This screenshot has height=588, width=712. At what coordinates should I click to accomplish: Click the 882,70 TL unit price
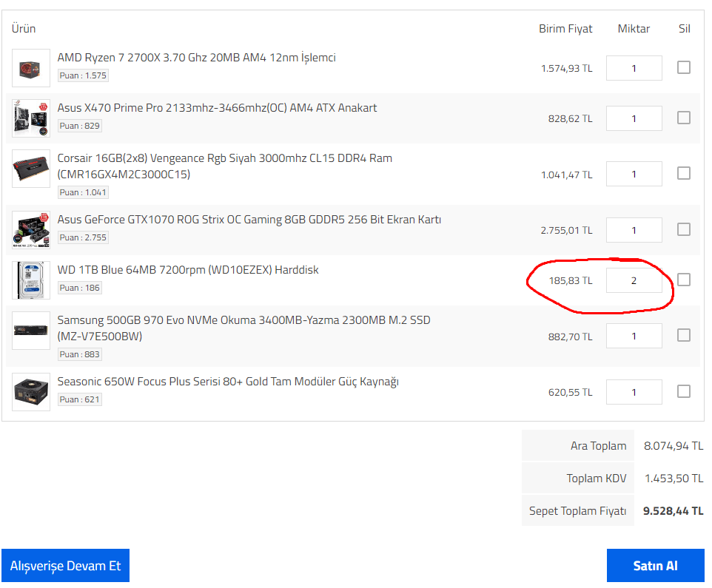pos(571,337)
